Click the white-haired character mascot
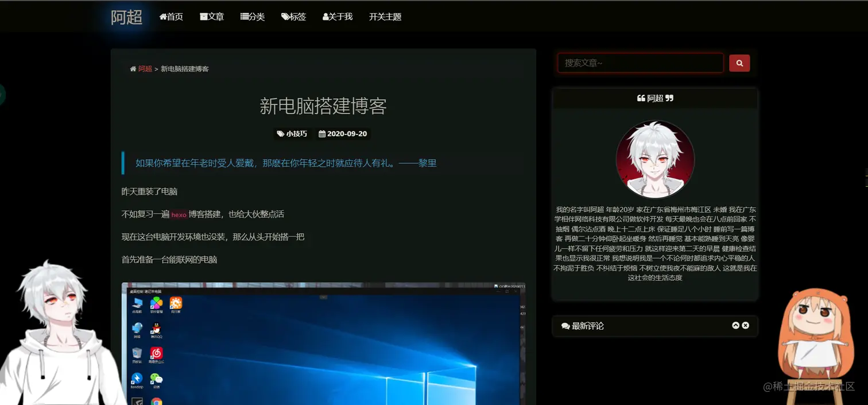Viewport: 868px width, 405px height. (60, 334)
